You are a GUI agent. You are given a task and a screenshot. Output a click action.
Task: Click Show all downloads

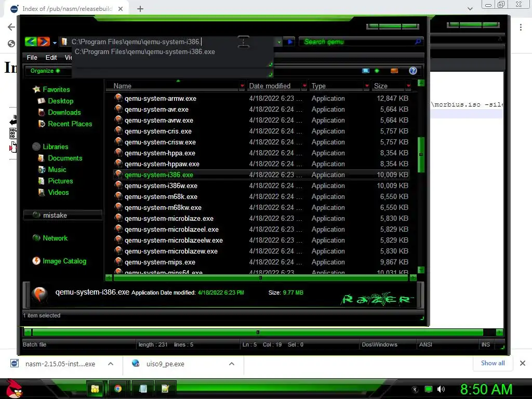tap(493, 363)
